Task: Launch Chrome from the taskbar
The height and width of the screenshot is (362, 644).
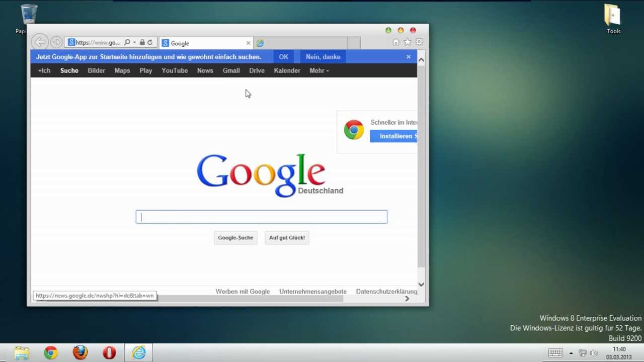Action: (51, 353)
